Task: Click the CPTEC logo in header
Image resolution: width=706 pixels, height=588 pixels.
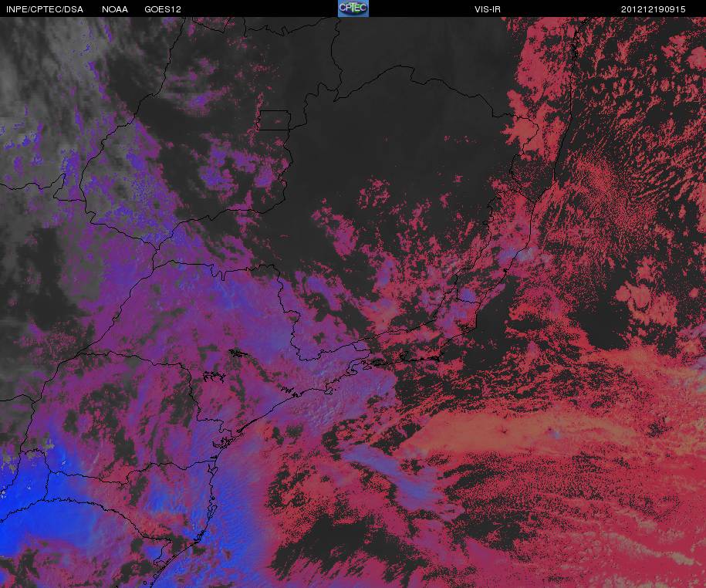Action: [x=353, y=8]
